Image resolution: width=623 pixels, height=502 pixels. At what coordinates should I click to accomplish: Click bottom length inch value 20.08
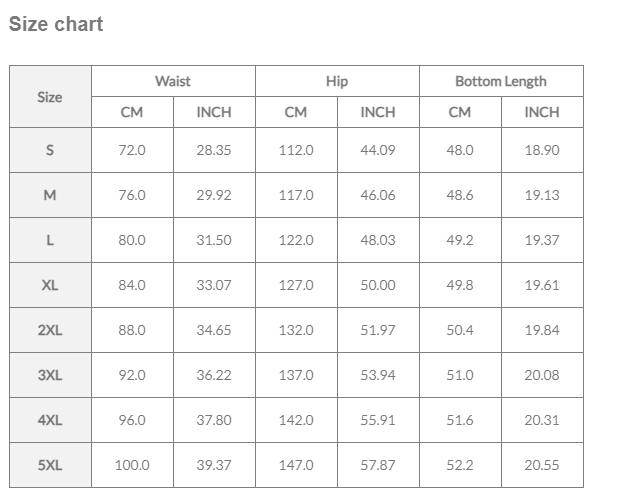(542, 375)
